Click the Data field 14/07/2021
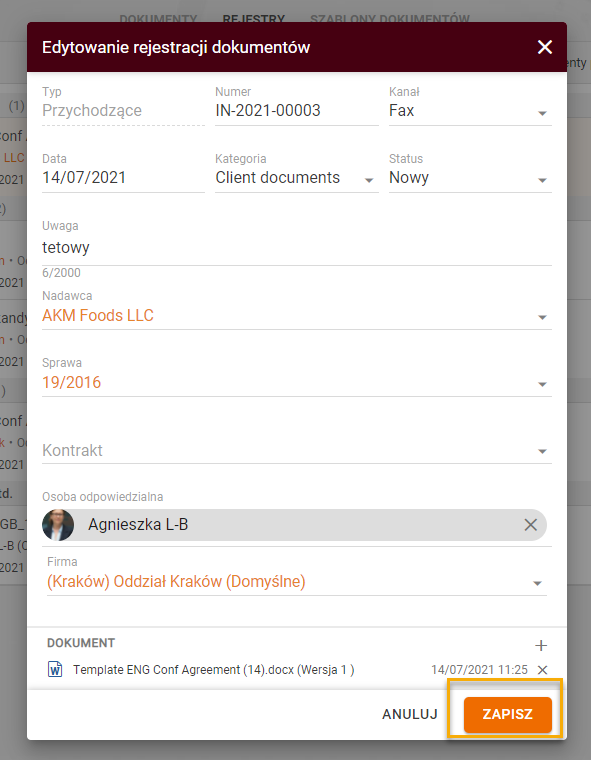 point(123,178)
